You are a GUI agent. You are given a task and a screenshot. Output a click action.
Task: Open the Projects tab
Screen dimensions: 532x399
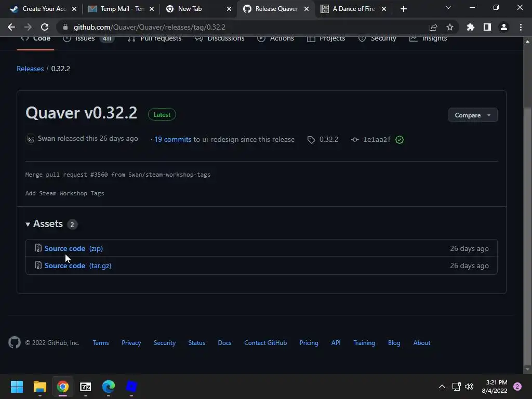click(x=326, y=38)
